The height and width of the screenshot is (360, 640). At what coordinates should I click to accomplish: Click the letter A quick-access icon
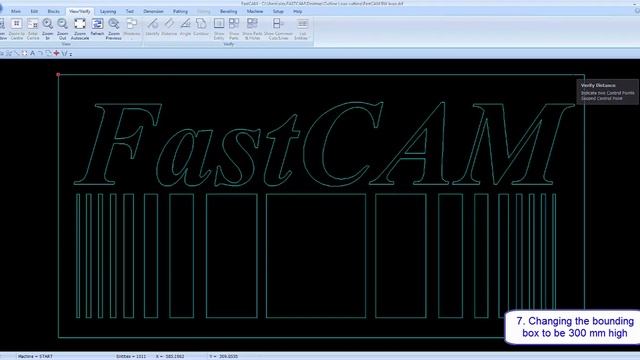(x=33, y=53)
